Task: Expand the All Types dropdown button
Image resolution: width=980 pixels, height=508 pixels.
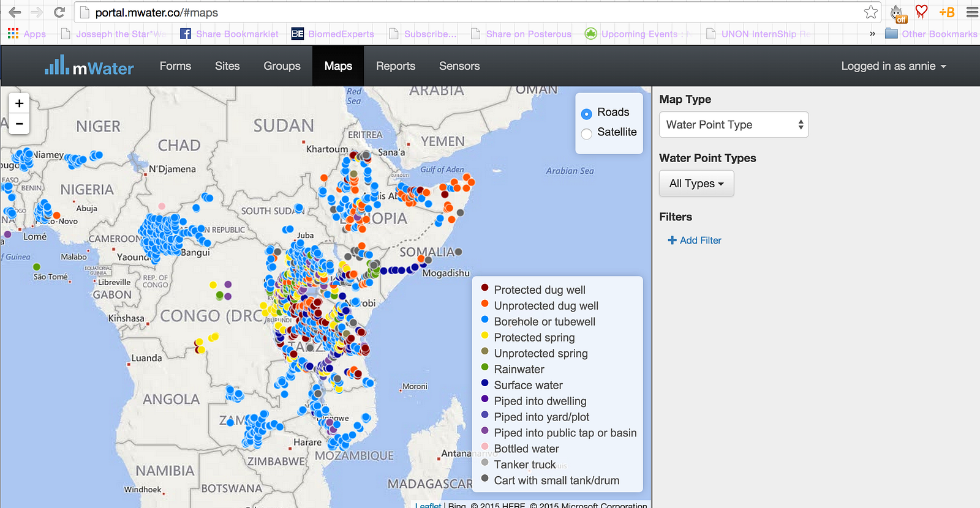Action: pyautogui.click(x=696, y=184)
